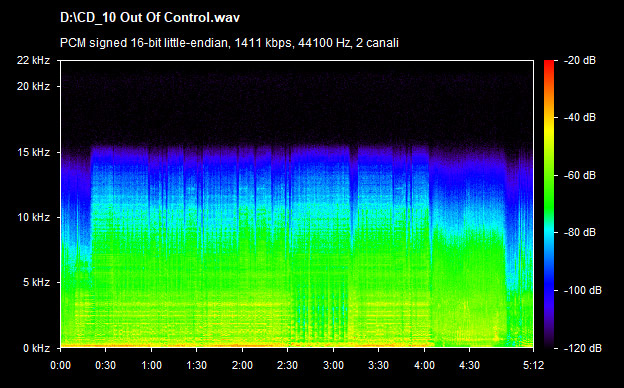Screen dimensions: 624x388
Task: Click the -120 dB label on the color legend
Action: (583, 348)
